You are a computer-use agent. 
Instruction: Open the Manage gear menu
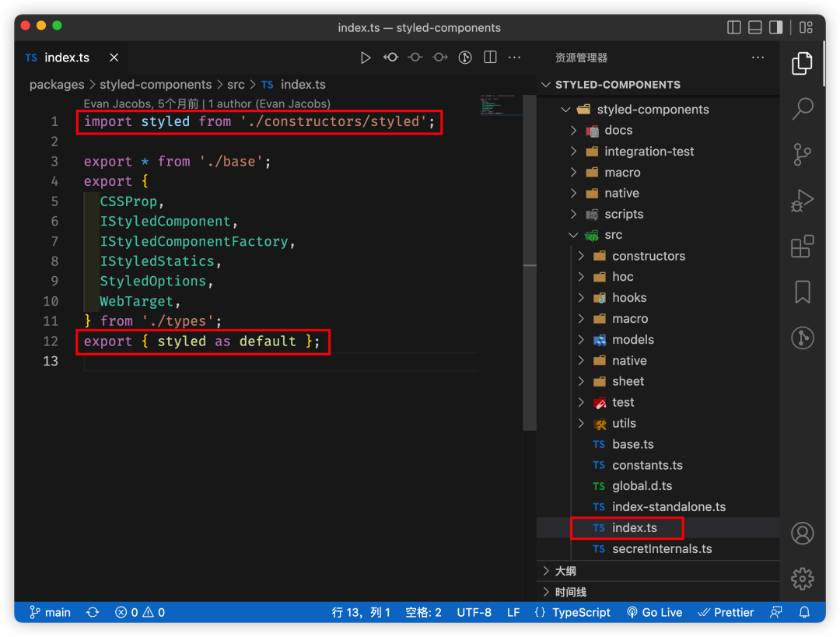(x=802, y=579)
